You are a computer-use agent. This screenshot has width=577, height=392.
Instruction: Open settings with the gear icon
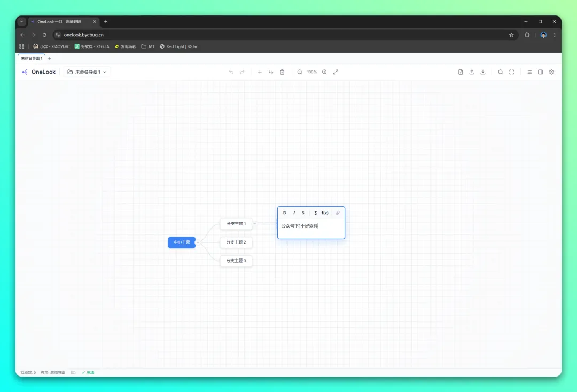point(551,72)
